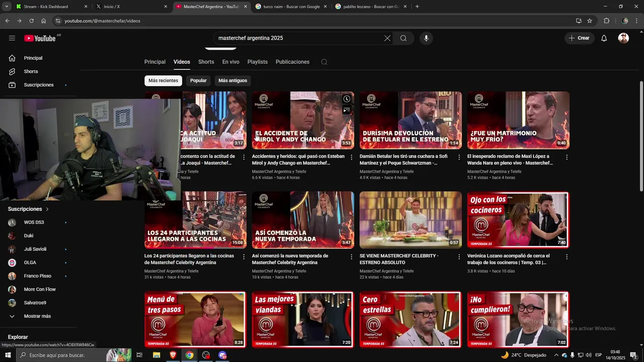Add El Accidente video to queue

click(x=347, y=110)
